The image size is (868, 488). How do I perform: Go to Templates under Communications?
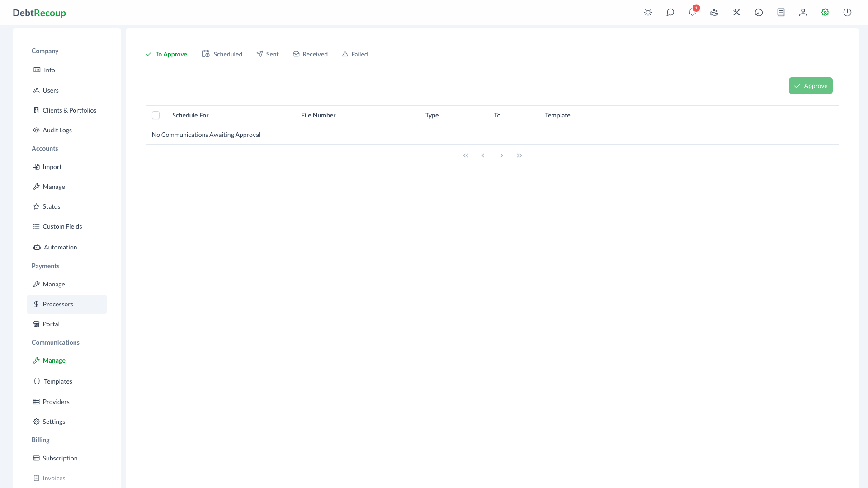57,381
